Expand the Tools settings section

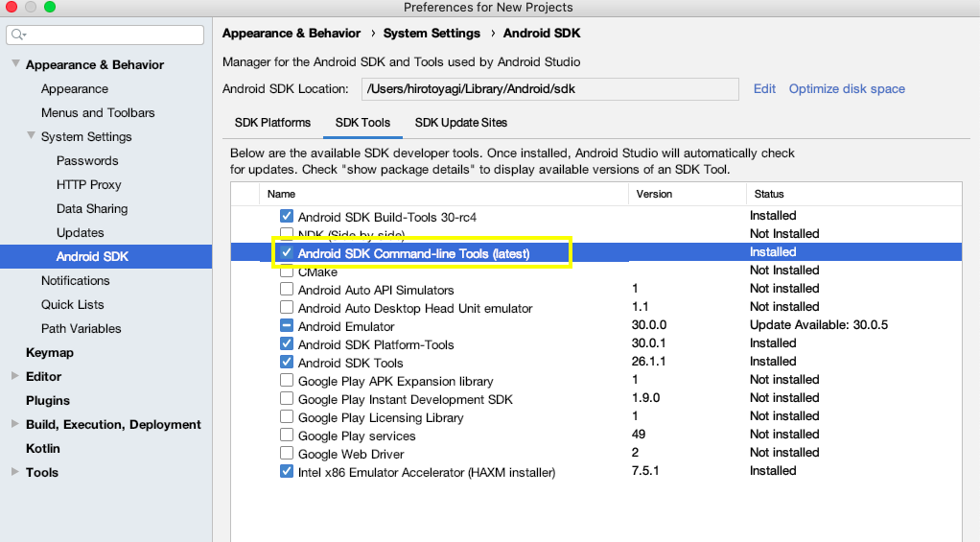click(x=15, y=472)
